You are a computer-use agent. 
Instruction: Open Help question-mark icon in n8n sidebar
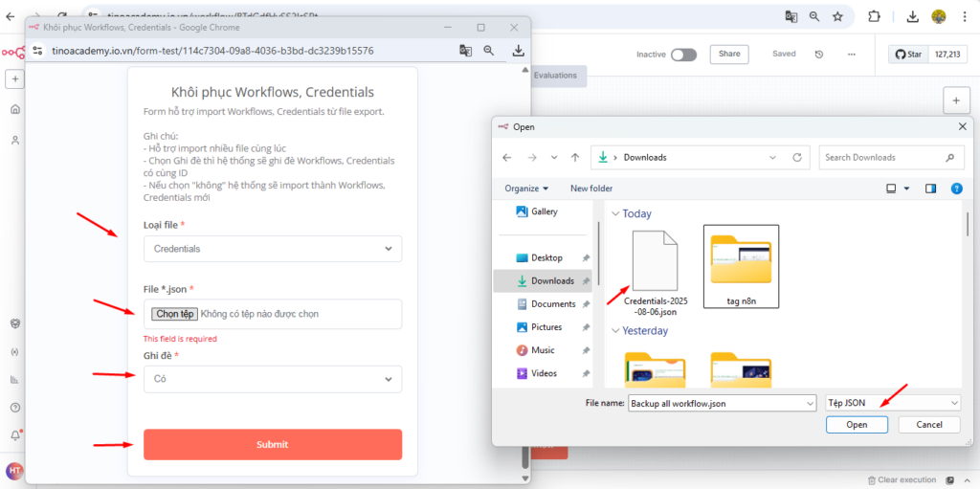click(15, 408)
